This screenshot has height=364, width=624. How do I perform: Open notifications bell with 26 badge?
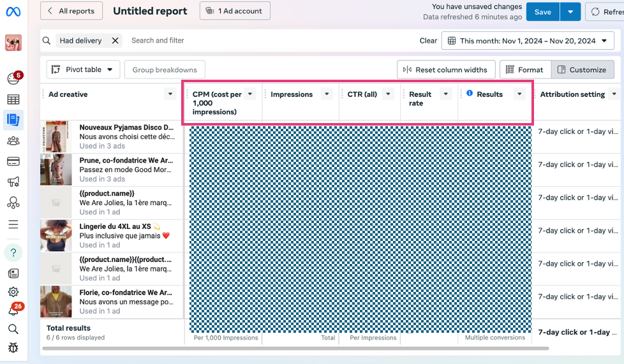click(x=14, y=310)
